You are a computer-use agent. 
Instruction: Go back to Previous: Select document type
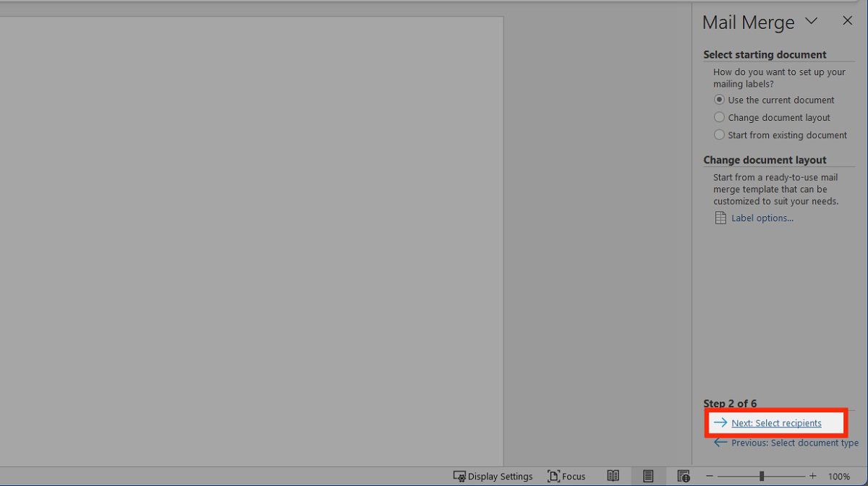pos(786,443)
